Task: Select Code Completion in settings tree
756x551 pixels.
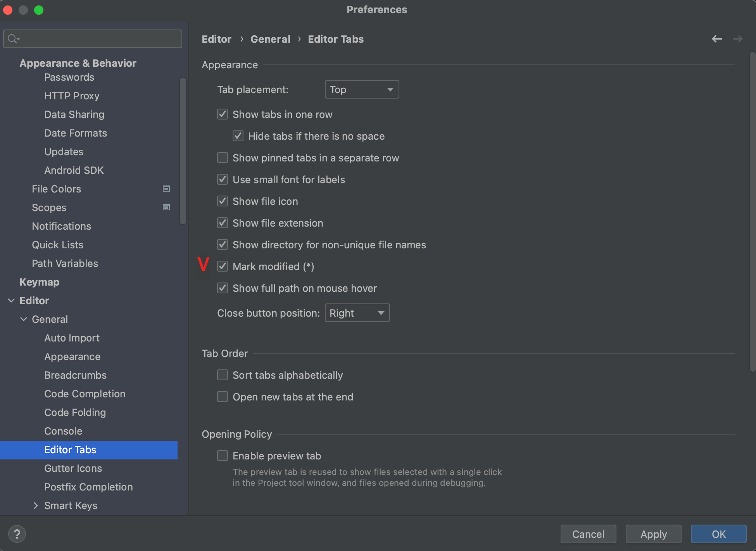Action: tap(85, 394)
